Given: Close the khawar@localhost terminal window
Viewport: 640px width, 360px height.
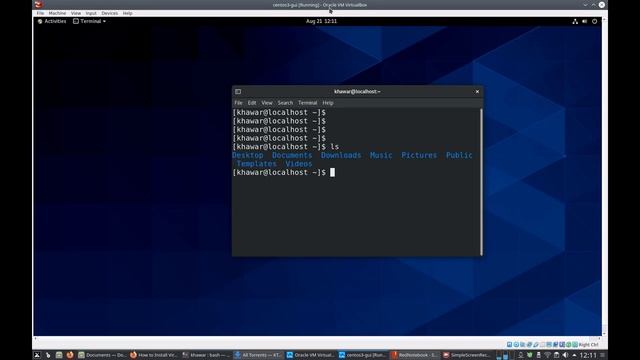Looking at the screenshot, I should click(477, 91).
